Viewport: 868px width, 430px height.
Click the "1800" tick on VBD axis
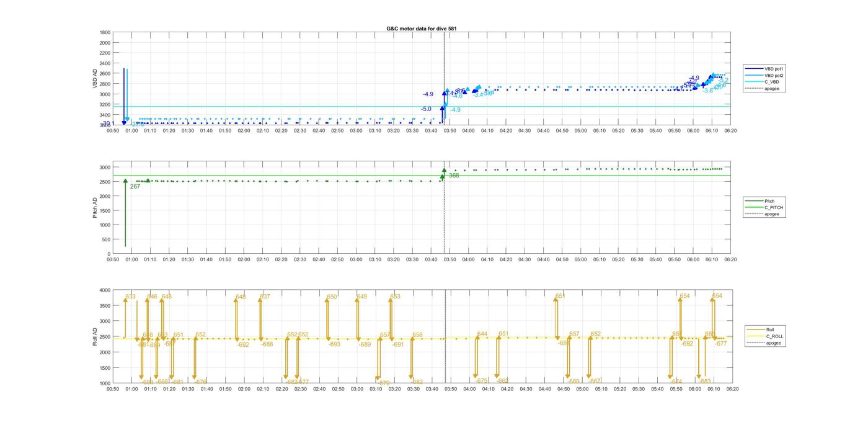105,32
